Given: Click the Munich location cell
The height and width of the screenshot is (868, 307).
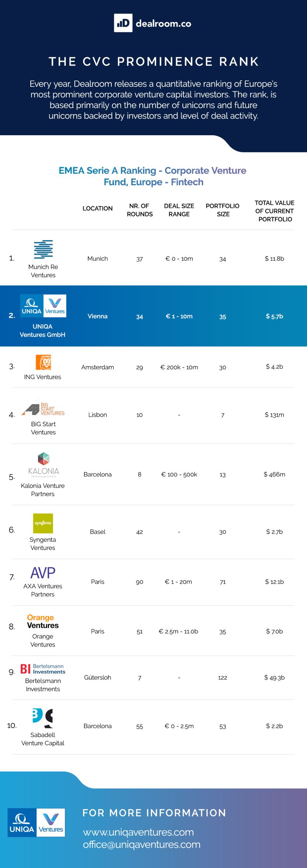Looking at the screenshot, I should (x=97, y=259).
